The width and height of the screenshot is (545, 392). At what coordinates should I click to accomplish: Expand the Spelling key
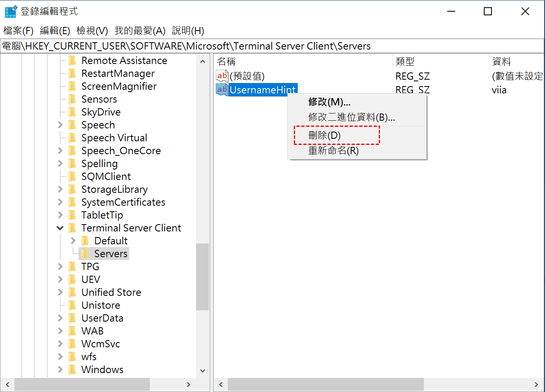coord(60,163)
